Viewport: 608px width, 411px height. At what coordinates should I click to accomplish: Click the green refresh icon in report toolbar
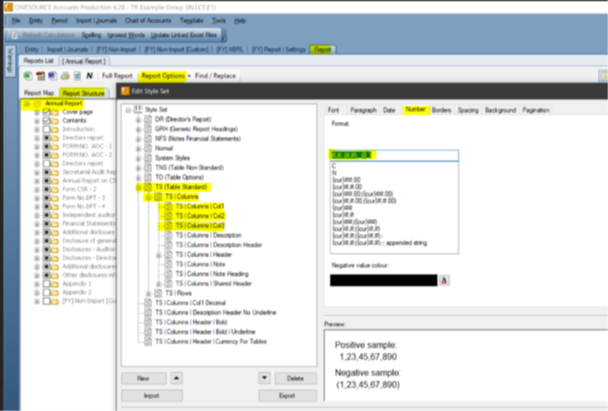(27, 75)
